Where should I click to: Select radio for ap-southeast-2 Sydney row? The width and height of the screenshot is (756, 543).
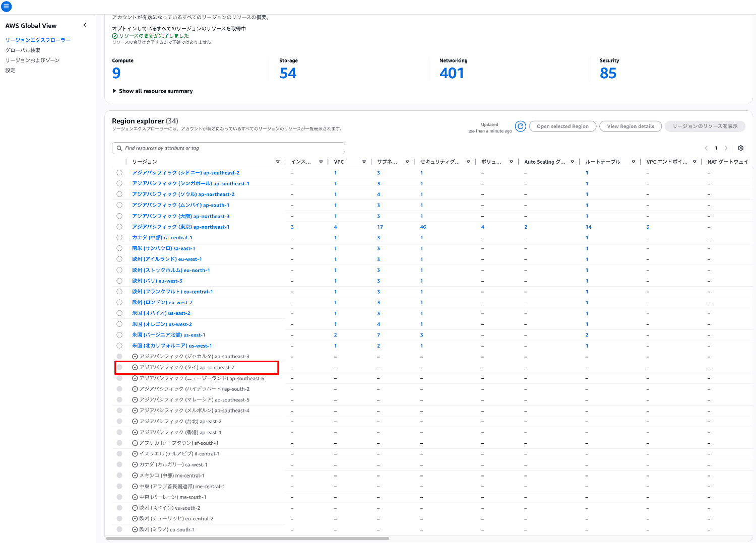[x=119, y=173]
